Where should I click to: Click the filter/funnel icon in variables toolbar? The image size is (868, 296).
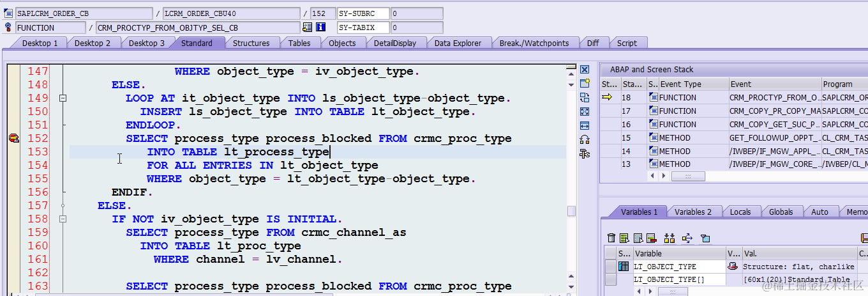pos(705,238)
